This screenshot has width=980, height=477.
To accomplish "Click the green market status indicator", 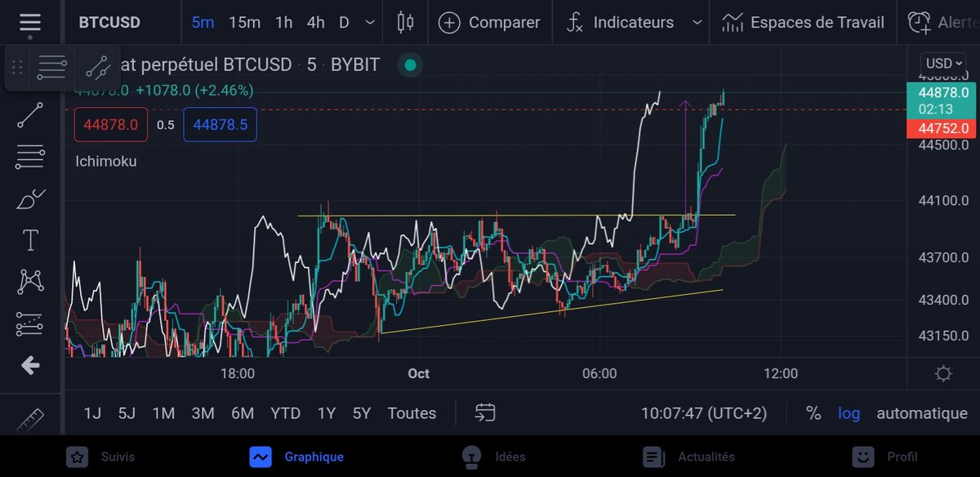I will 410,65.
